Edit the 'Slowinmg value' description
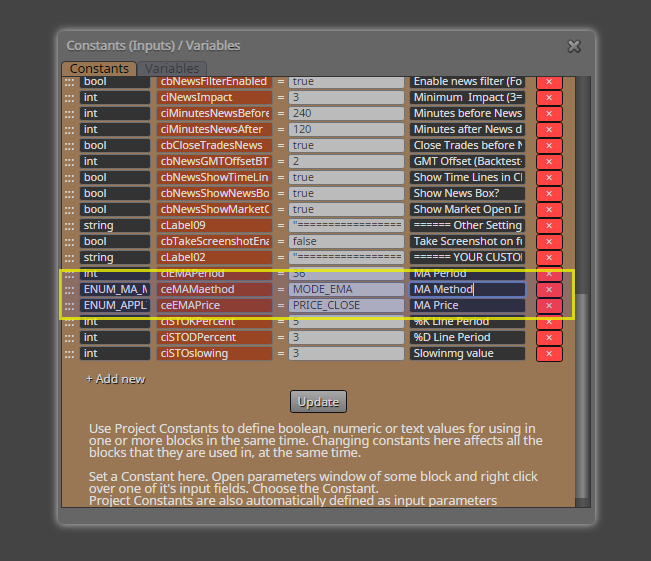Viewport: 651px width, 561px height. point(467,353)
